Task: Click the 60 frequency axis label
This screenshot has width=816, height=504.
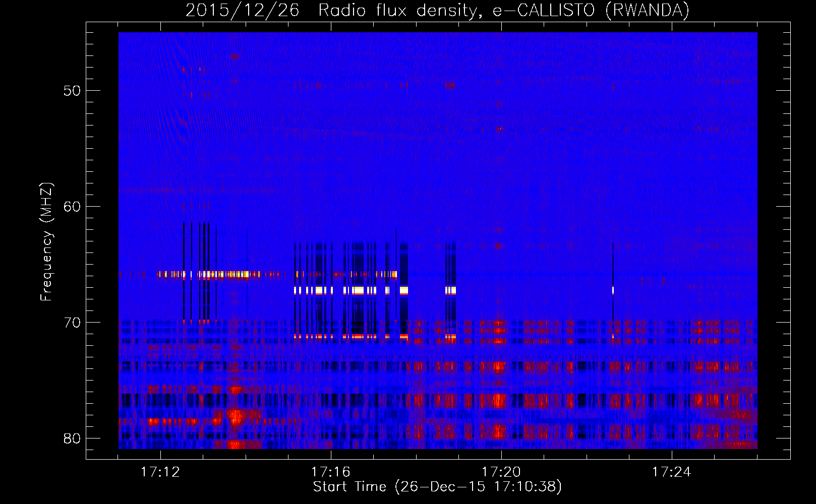Action: pos(72,207)
